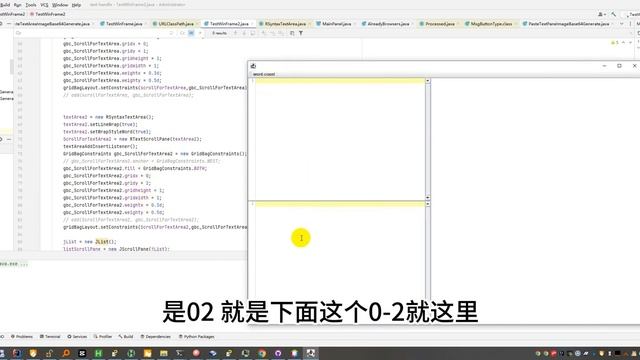This screenshot has width=640, height=360.
Task: Go to next search occurrence
Action: click(x=244, y=33)
